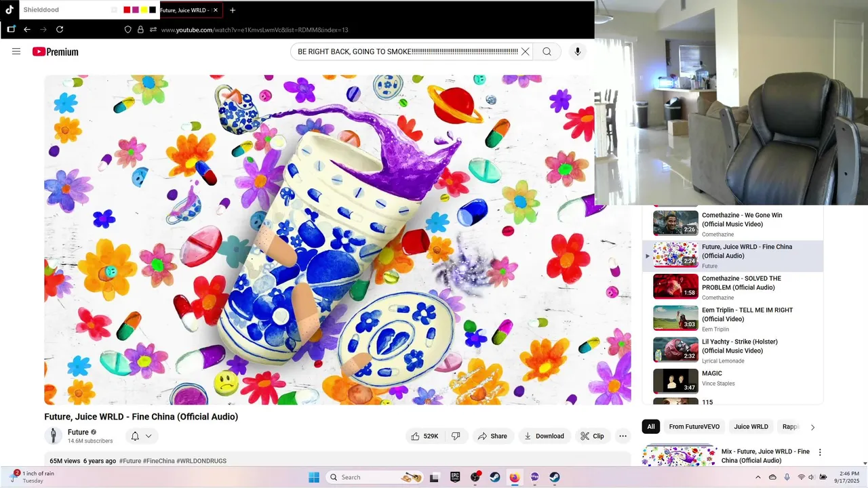
Task: Open options menu for Mix recommendation
Action: (x=820, y=452)
